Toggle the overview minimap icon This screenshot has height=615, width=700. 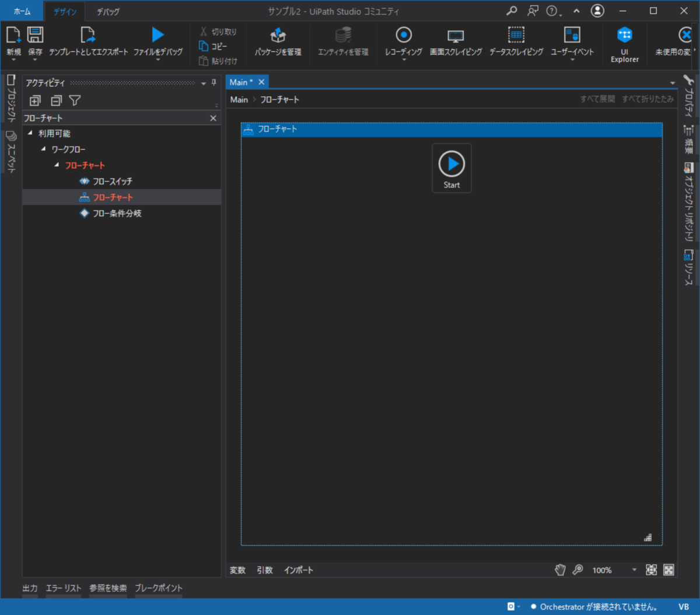point(668,570)
